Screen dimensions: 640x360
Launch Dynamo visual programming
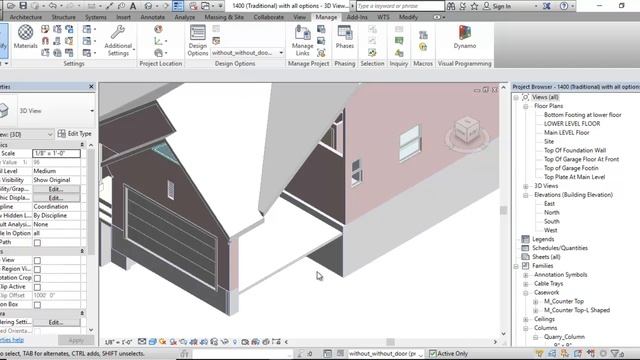464,36
